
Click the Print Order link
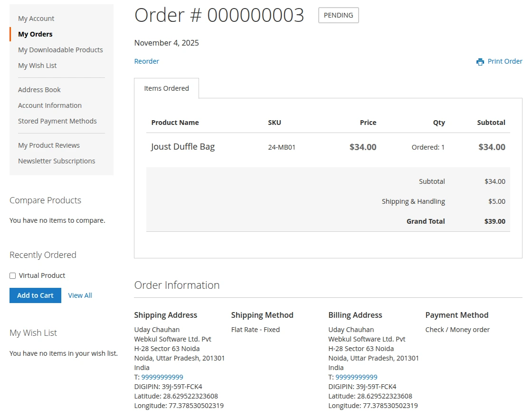coord(505,61)
